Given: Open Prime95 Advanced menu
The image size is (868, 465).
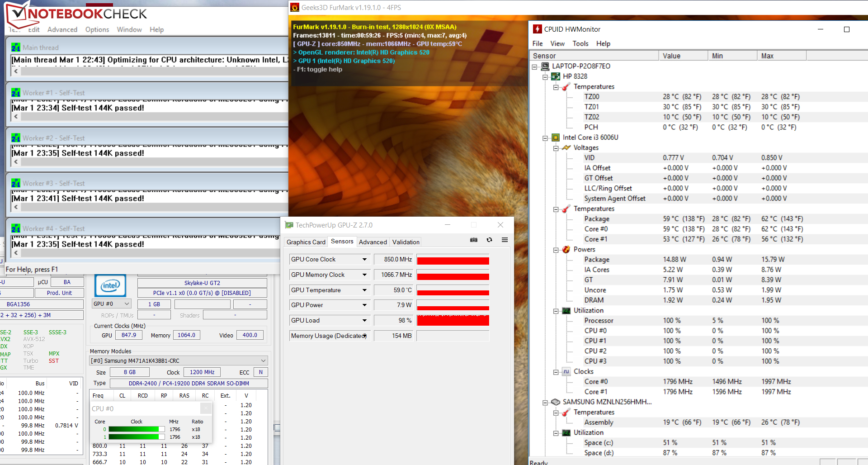Looking at the screenshot, I should (62, 29).
